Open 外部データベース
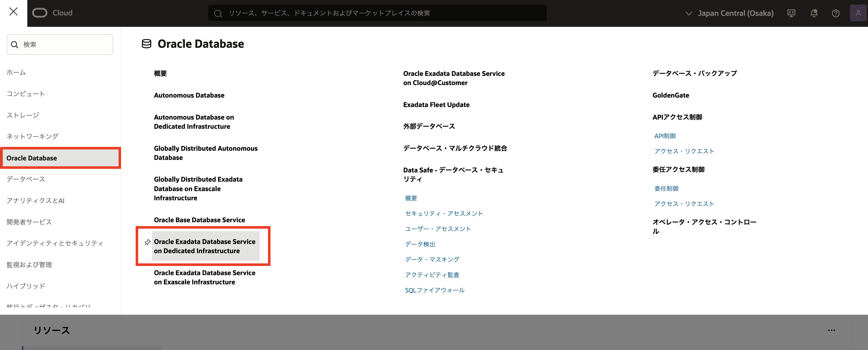This screenshot has height=350, width=868. pos(429,126)
